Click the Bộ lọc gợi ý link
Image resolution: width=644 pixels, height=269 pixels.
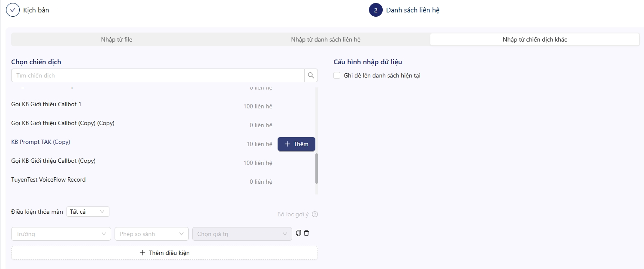293,215
